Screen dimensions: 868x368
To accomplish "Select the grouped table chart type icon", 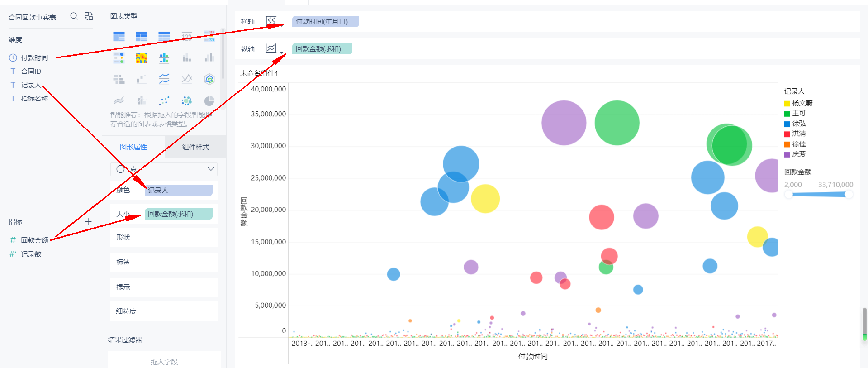I will click(119, 37).
